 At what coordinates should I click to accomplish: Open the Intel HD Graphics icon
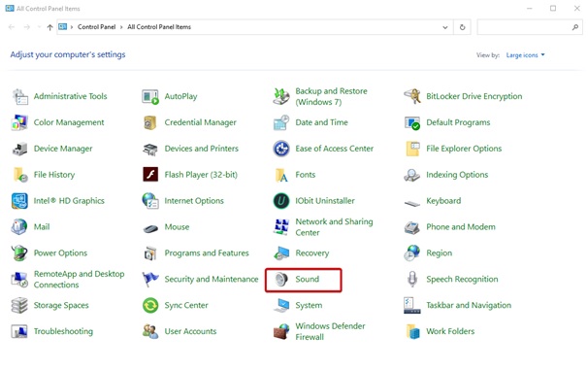(19, 201)
